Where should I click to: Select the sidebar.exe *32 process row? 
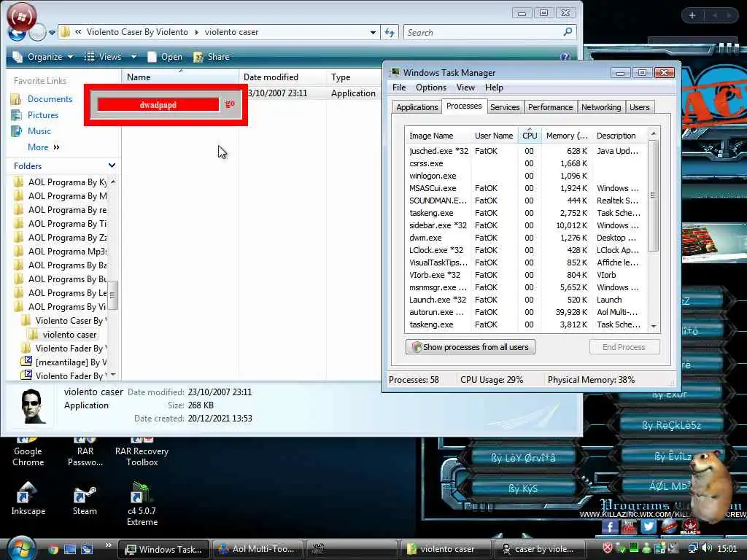(525, 225)
